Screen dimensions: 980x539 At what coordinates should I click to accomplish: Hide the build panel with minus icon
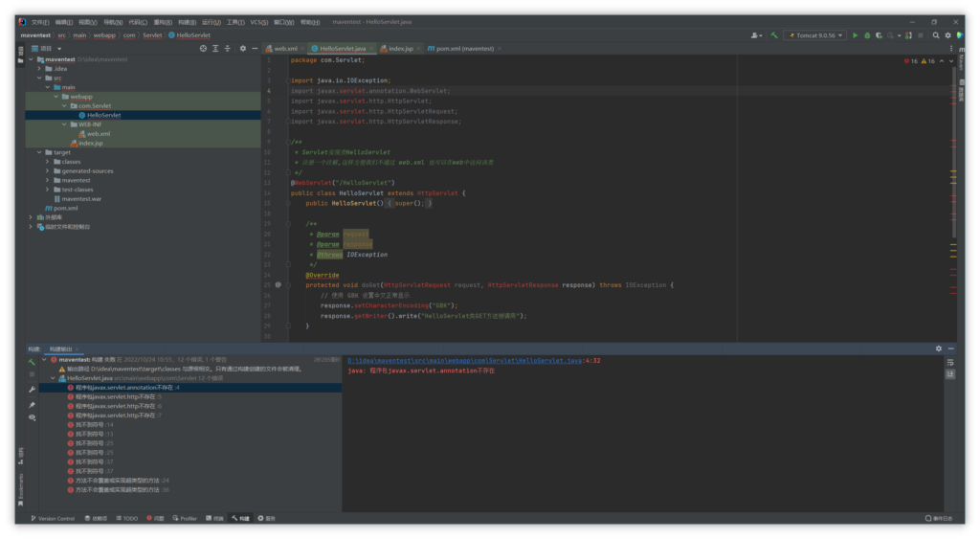coord(950,348)
